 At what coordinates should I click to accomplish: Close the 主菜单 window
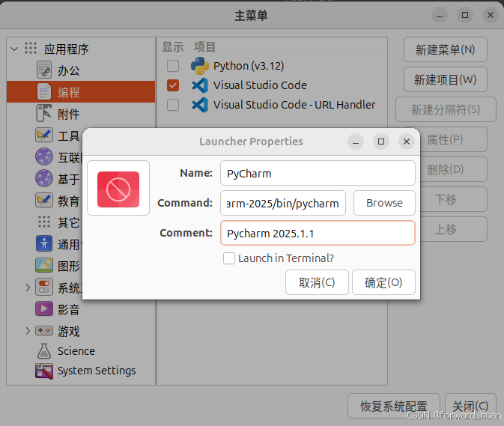pos(491,15)
